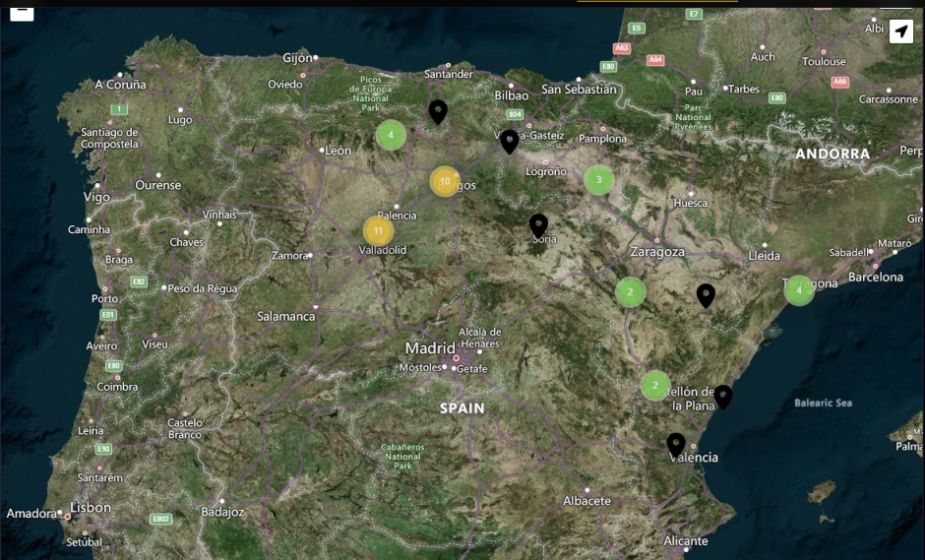Click the Zamora city label
Viewport: 925px width, 560px height.
[x=289, y=256]
